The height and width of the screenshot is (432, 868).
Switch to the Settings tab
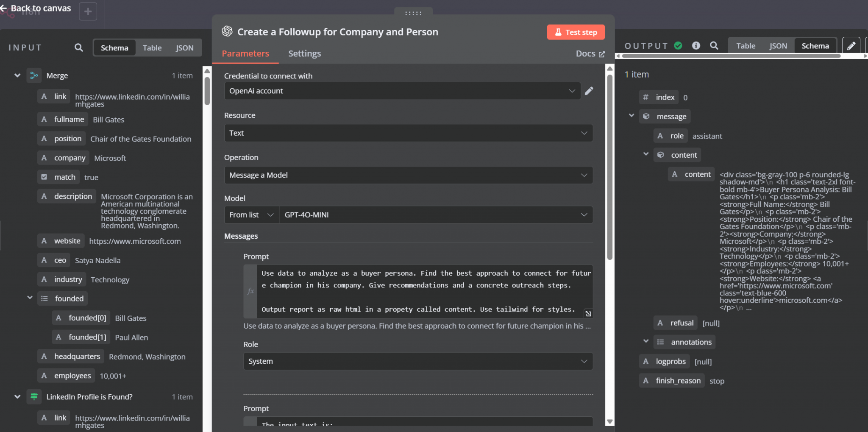coord(304,53)
